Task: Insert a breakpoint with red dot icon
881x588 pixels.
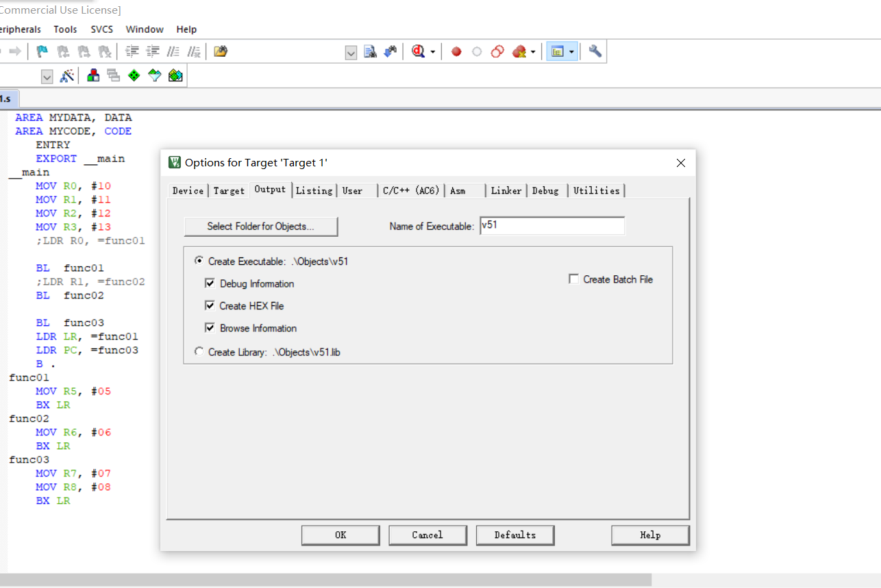Action: click(456, 51)
